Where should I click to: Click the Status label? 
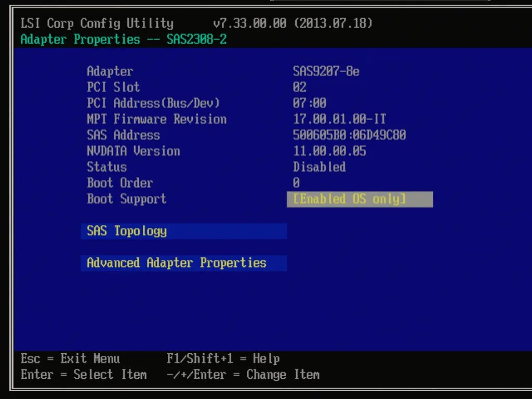pyautogui.click(x=107, y=167)
